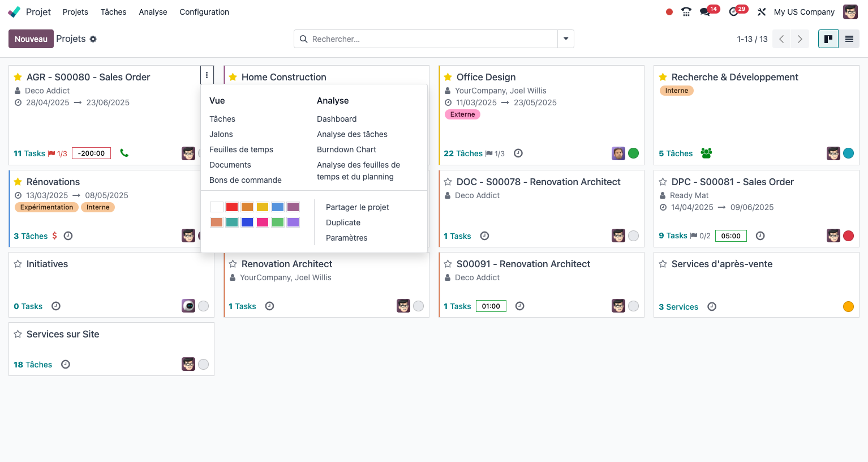The height and width of the screenshot is (462, 868).
Task: Click the Projets settings gear icon
Action: [x=93, y=39]
